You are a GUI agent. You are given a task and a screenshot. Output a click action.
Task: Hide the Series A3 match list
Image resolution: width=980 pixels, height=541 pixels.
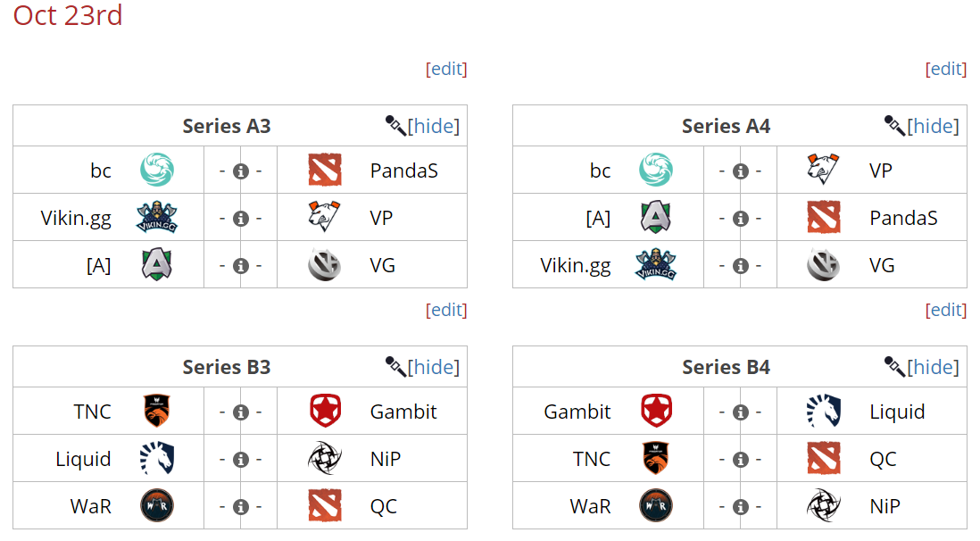434,126
